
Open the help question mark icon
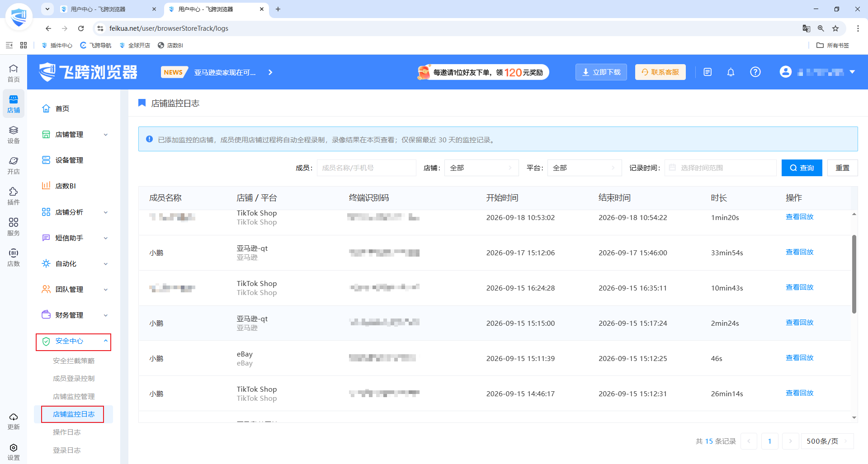click(755, 72)
